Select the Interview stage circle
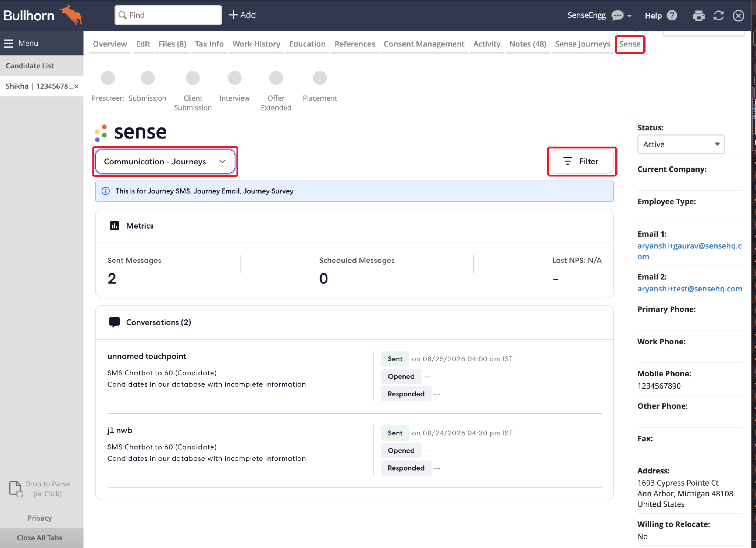This screenshot has height=548, width=756. (x=235, y=78)
